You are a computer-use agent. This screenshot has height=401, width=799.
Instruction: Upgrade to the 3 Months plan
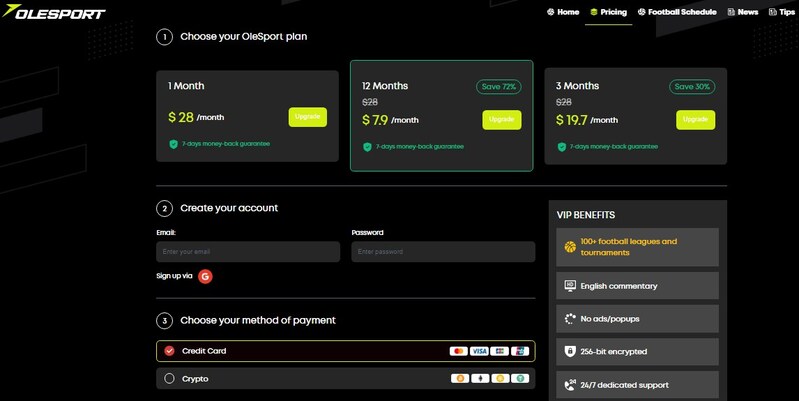[695, 120]
